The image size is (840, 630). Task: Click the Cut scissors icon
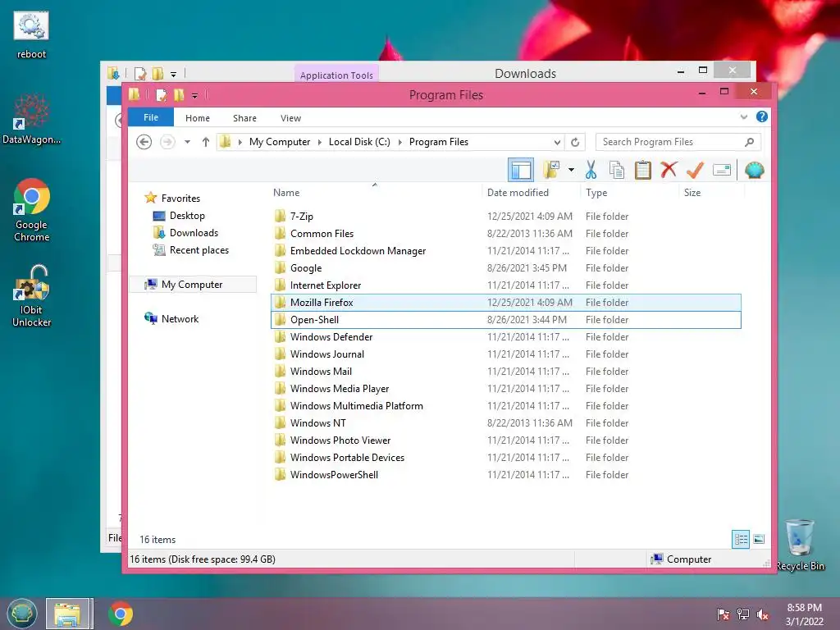pyautogui.click(x=591, y=171)
